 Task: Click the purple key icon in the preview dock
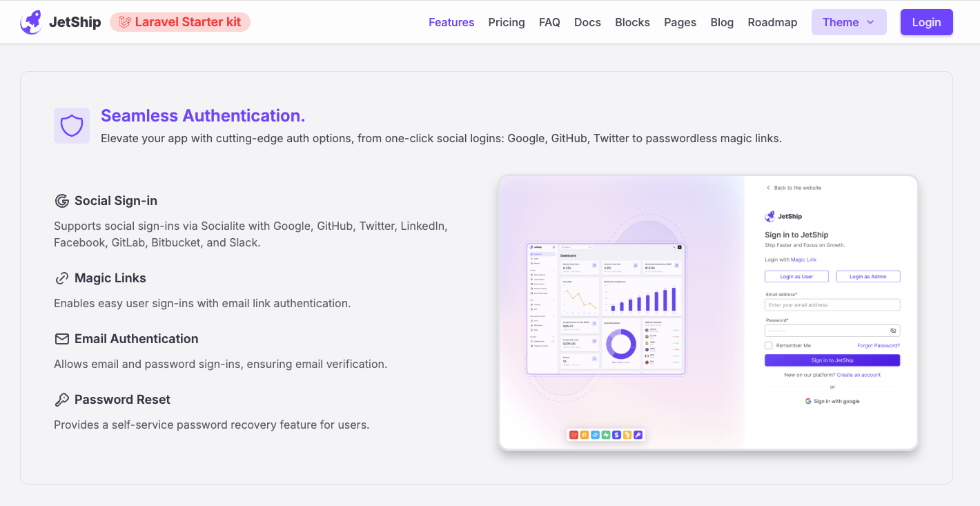(638, 435)
